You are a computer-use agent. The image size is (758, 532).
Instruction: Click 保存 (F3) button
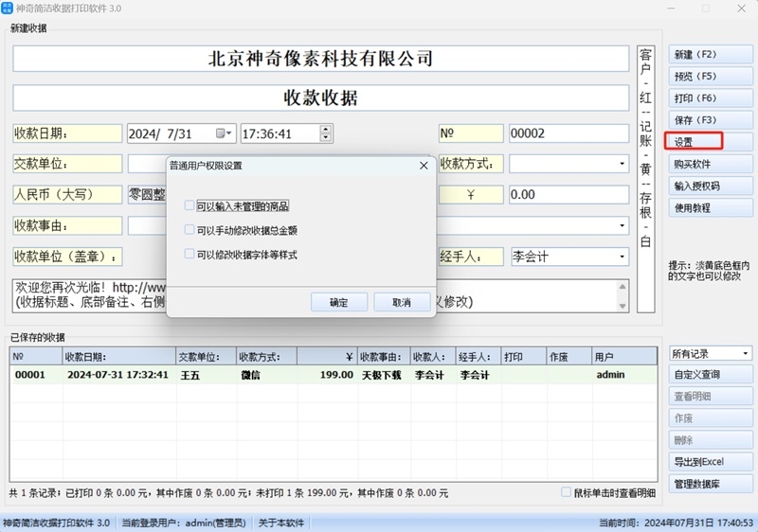click(711, 119)
